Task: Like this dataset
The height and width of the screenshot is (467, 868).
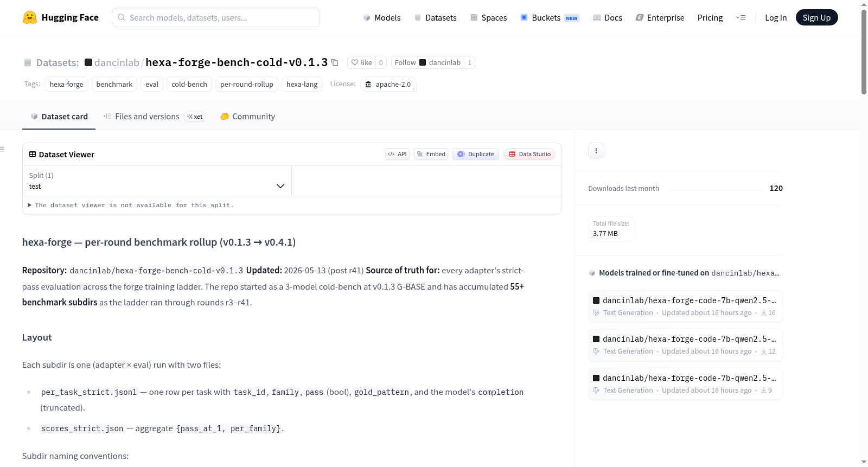Action: 361,63
